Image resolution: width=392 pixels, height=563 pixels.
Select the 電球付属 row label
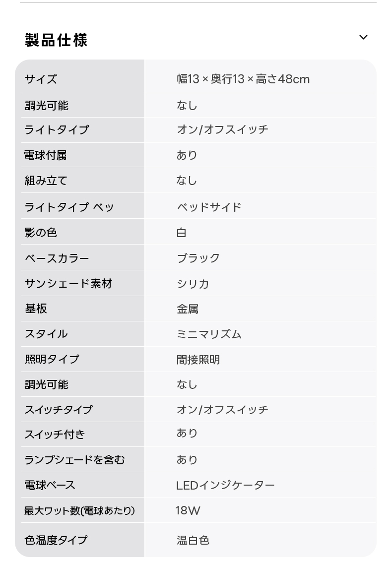click(x=46, y=156)
